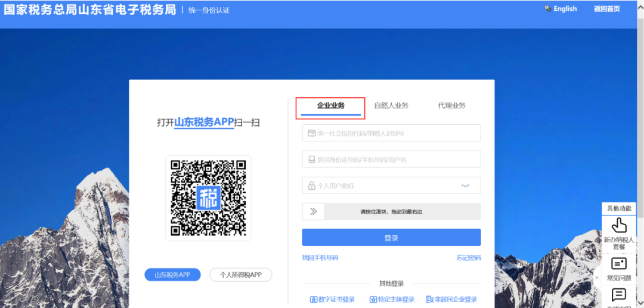Screen dimensions: 644x308
Task: Toggle password visibility eye icon
Action: [x=466, y=186]
